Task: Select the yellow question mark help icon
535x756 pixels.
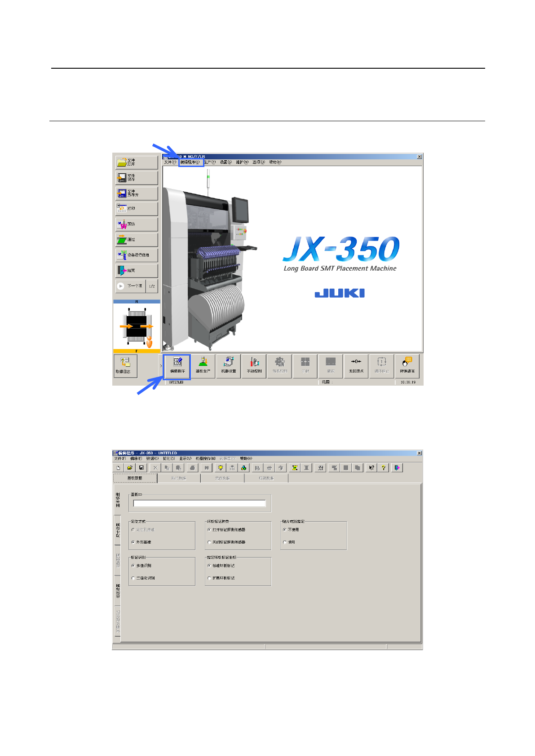Action: [383, 468]
